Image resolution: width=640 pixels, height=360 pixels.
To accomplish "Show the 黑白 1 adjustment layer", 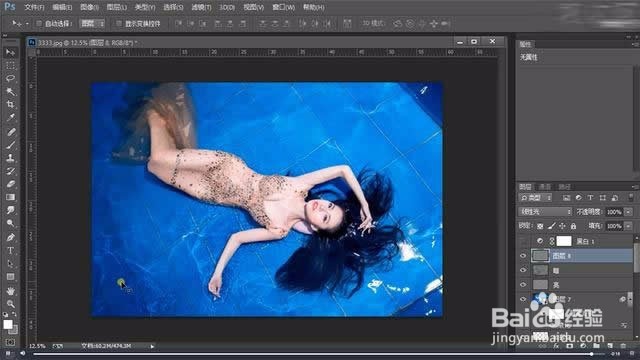I will [x=523, y=241].
